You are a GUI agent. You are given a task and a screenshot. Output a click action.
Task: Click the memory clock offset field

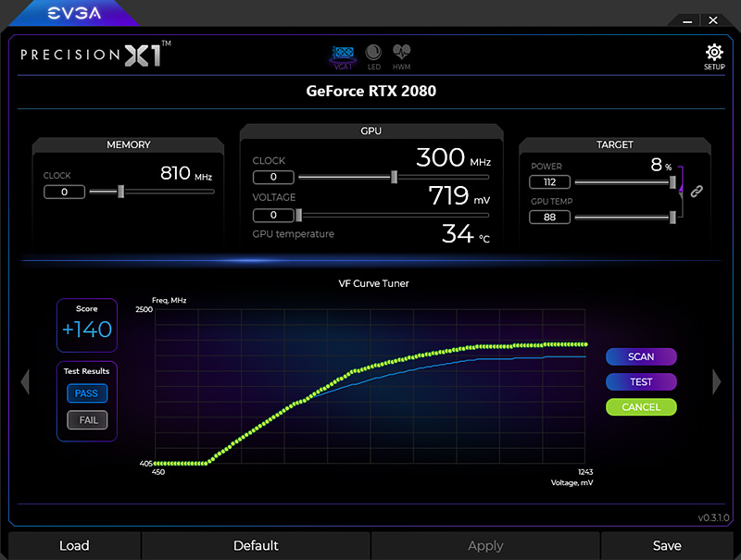tap(64, 192)
